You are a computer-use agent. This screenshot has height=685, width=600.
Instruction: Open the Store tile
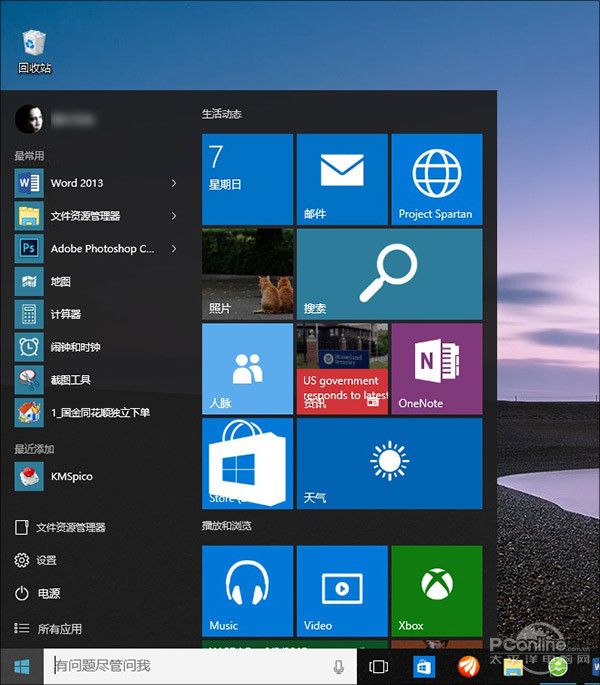(x=247, y=464)
